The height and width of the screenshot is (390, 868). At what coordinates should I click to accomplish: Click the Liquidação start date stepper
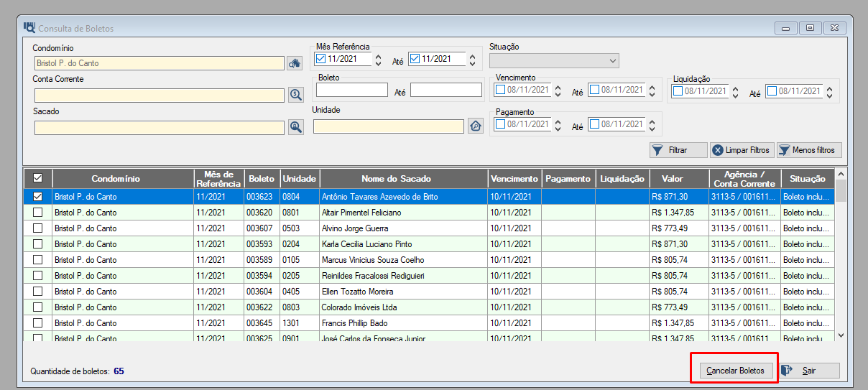(736, 92)
